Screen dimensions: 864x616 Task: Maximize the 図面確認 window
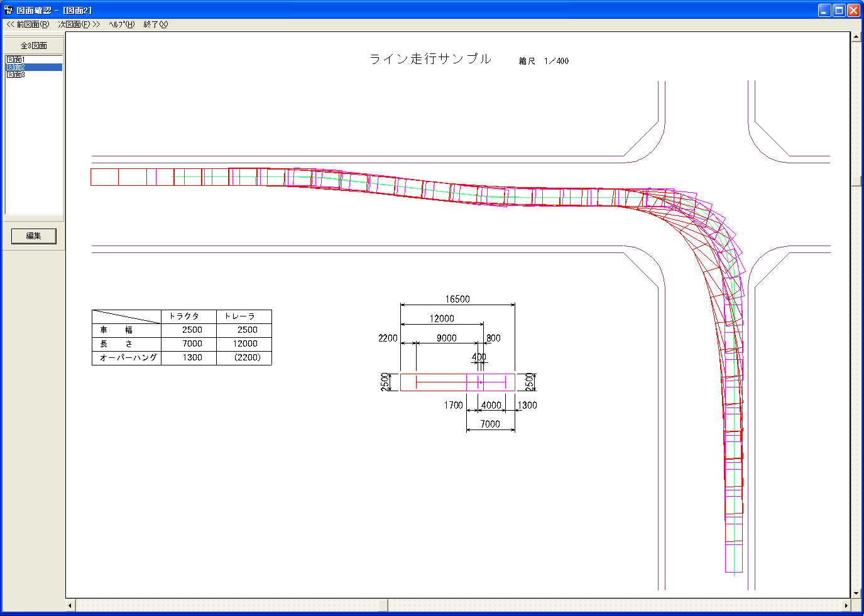pyautogui.click(x=839, y=10)
